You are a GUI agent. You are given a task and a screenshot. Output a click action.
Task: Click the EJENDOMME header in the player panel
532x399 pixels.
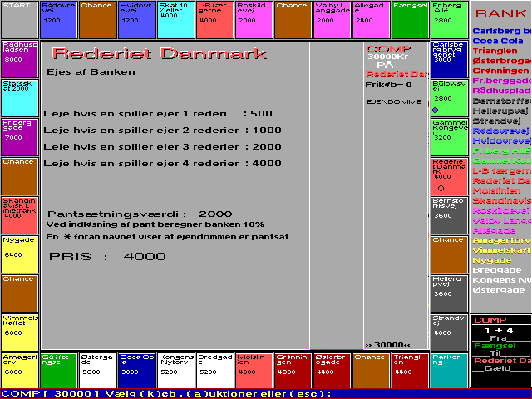coord(394,101)
